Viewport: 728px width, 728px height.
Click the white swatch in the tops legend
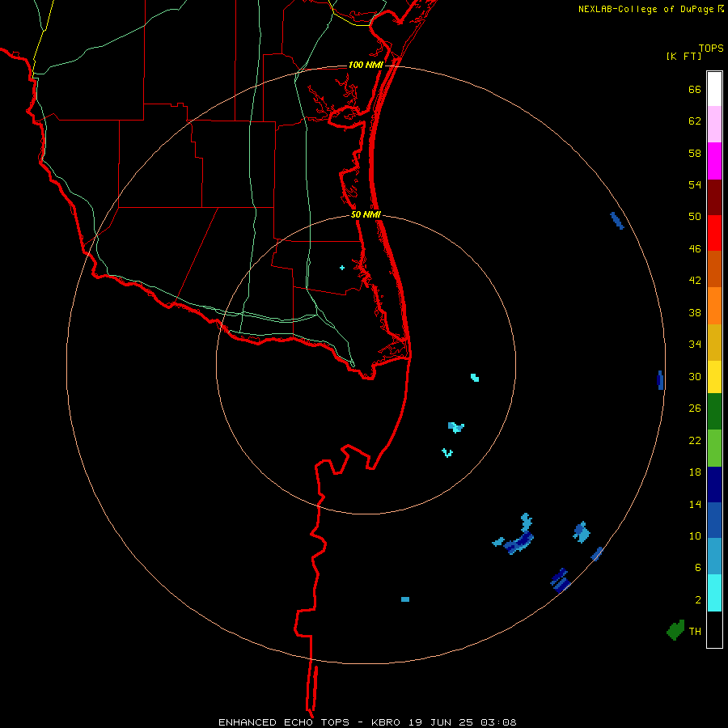[714, 89]
